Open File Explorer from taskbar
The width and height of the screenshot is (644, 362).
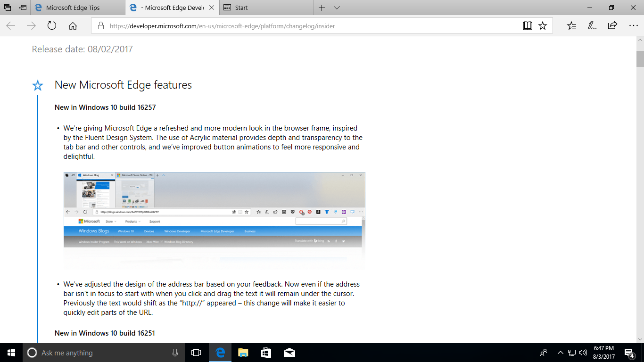pyautogui.click(x=243, y=353)
